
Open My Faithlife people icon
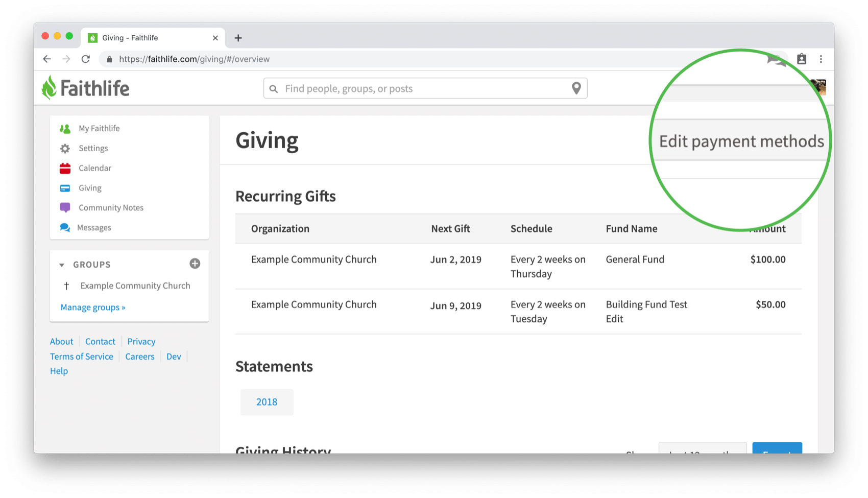coord(65,129)
